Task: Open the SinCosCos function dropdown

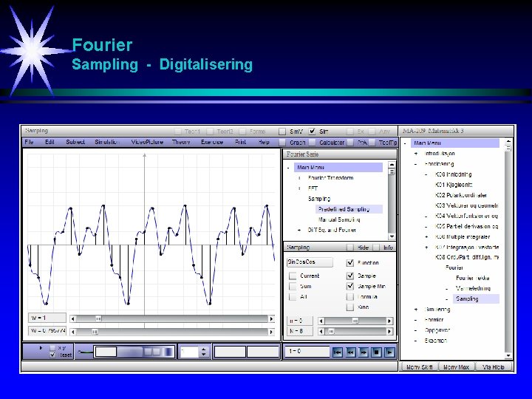Action: [x=310, y=262]
